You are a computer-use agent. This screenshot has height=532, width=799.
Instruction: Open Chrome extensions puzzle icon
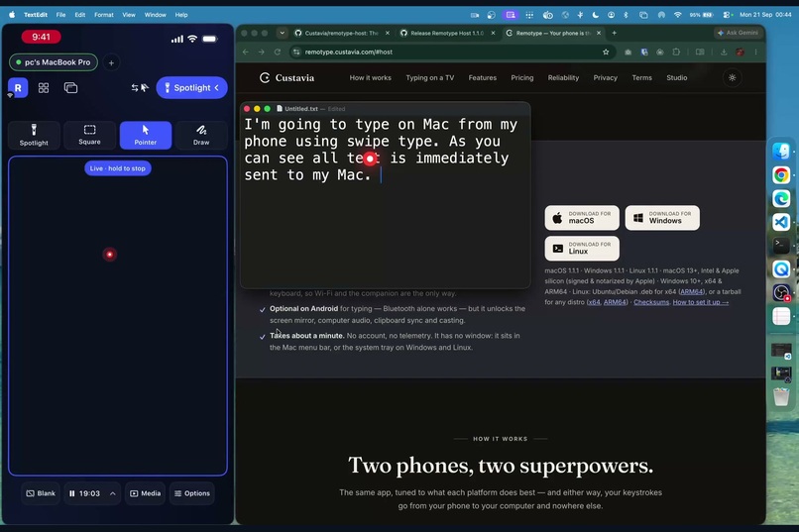click(x=676, y=52)
